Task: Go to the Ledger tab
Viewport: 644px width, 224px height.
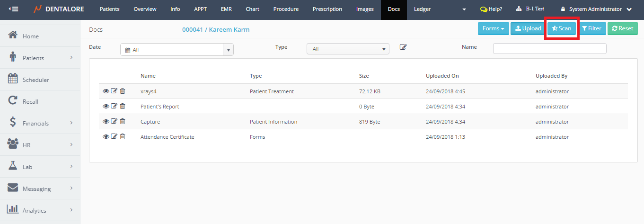Action: coord(422,9)
